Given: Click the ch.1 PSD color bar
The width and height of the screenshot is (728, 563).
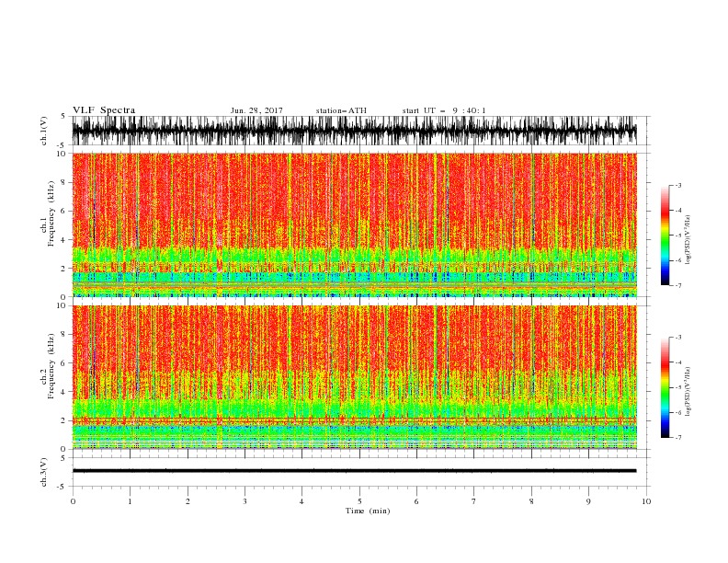Looking at the screenshot, I should 665,236.
